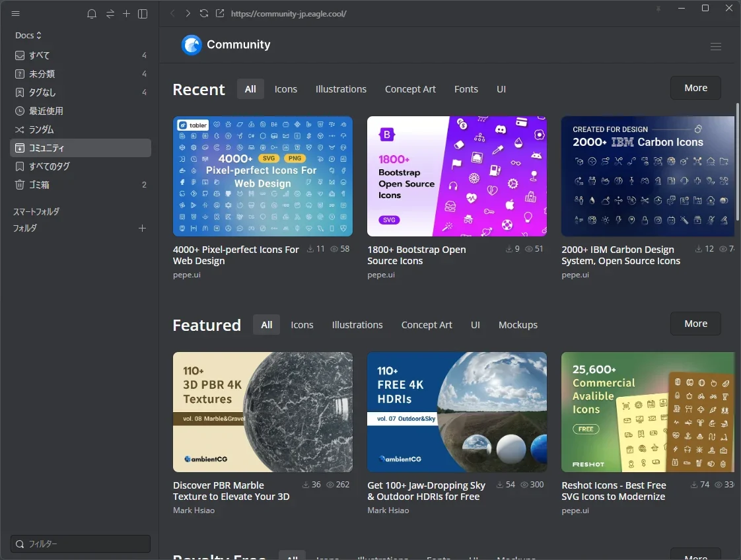Go back with the browser back arrow
Viewport: 741px width, 560px height.
[172, 13]
